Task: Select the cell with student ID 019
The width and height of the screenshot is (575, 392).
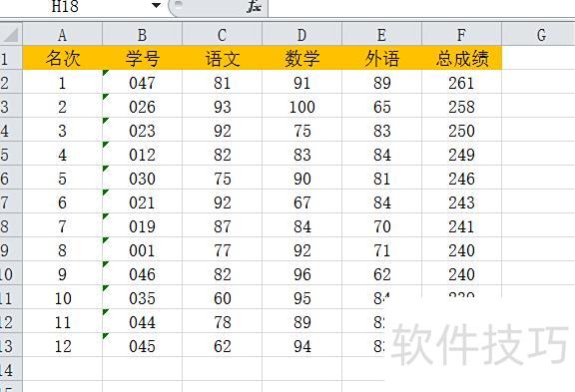Action: point(143,226)
